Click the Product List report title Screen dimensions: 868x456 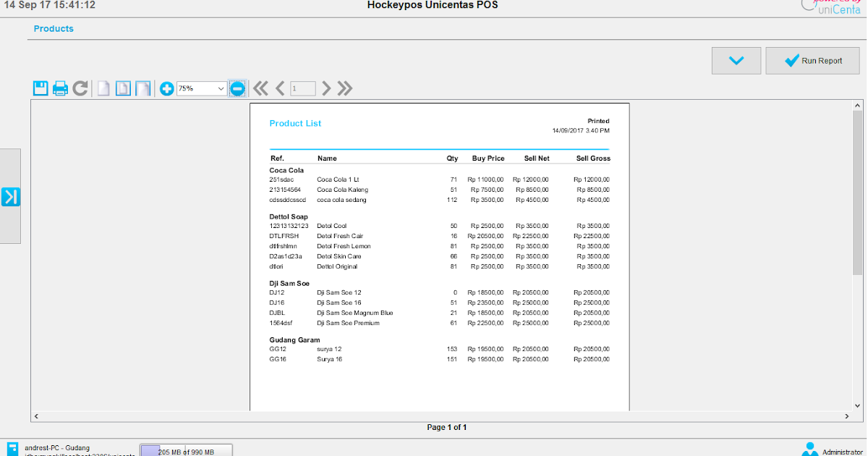coord(295,124)
